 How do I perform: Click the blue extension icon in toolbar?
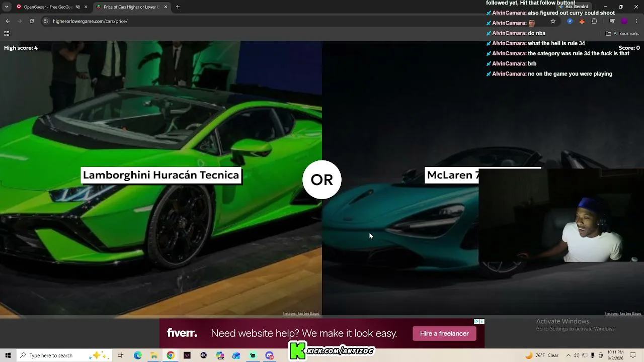tap(570, 21)
